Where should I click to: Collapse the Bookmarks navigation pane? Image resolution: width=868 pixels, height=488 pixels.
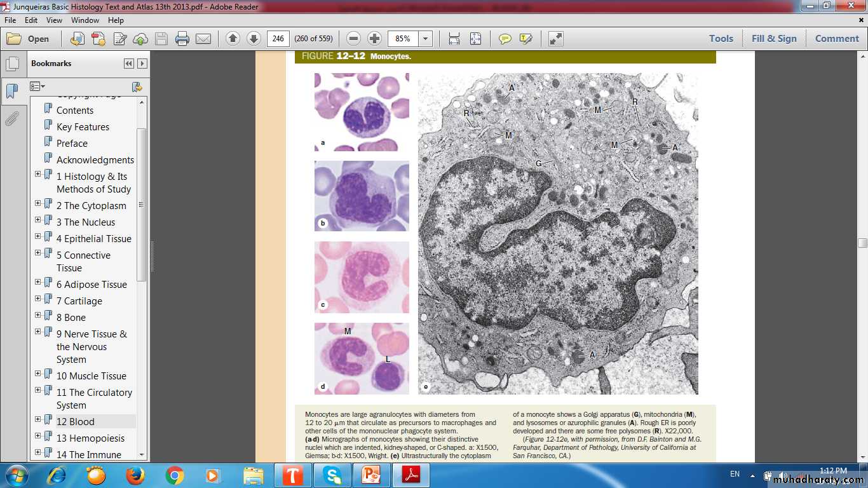coord(129,64)
